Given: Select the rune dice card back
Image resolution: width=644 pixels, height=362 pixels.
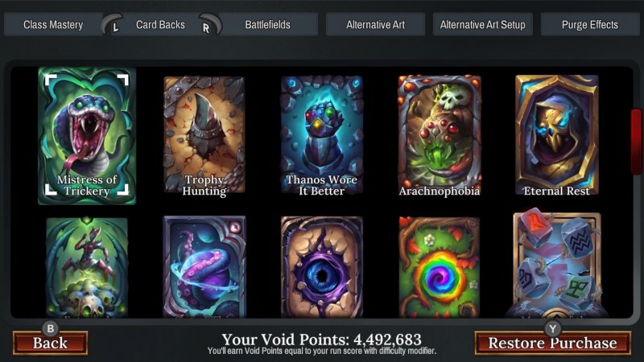Looking at the screenshot, I should point(556,264).
